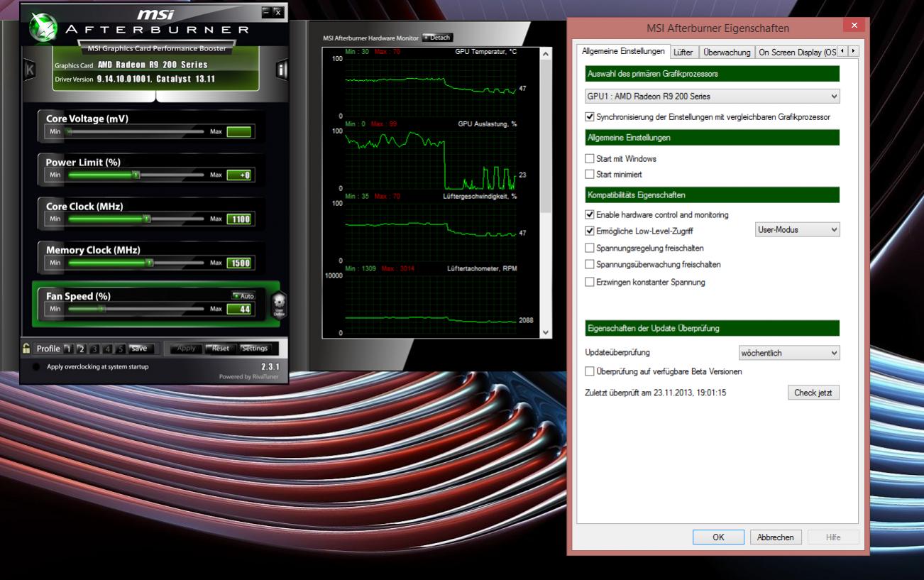Load profile slot 1
This screenshot has height=580, width=924.
pyautogui.click(x=69, y=349)
